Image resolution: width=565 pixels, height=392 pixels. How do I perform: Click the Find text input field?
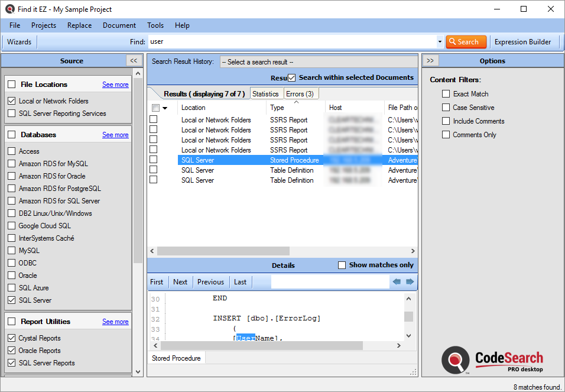pos(292,42)
